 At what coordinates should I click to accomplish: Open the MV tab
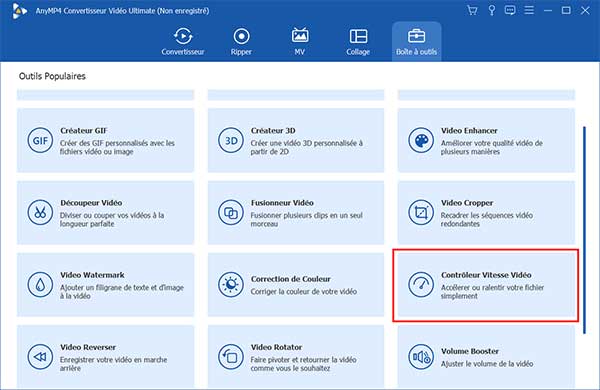pos(300,41)
